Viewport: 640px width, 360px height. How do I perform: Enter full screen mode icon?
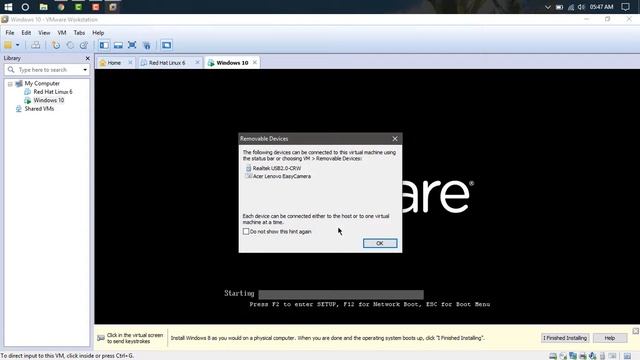click(132, 45)
